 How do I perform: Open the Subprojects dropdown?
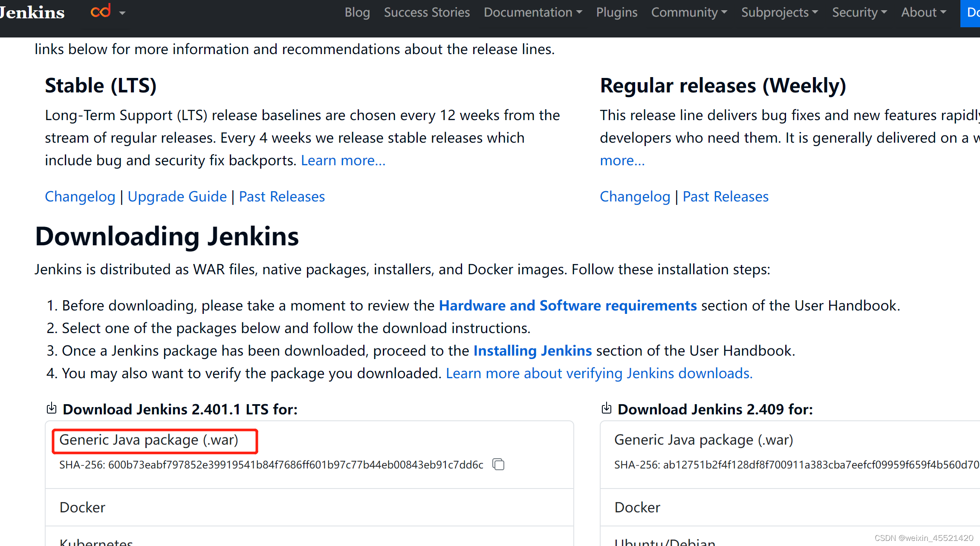780,12
